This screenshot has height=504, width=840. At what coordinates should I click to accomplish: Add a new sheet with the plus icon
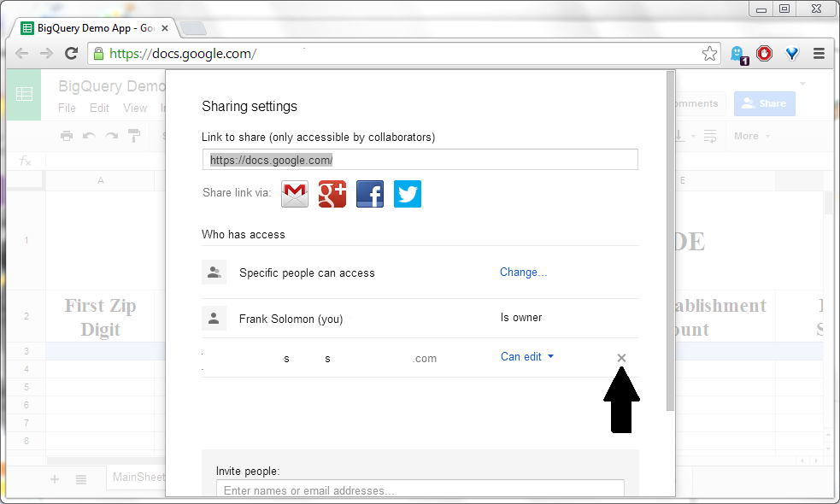(54, 479)
